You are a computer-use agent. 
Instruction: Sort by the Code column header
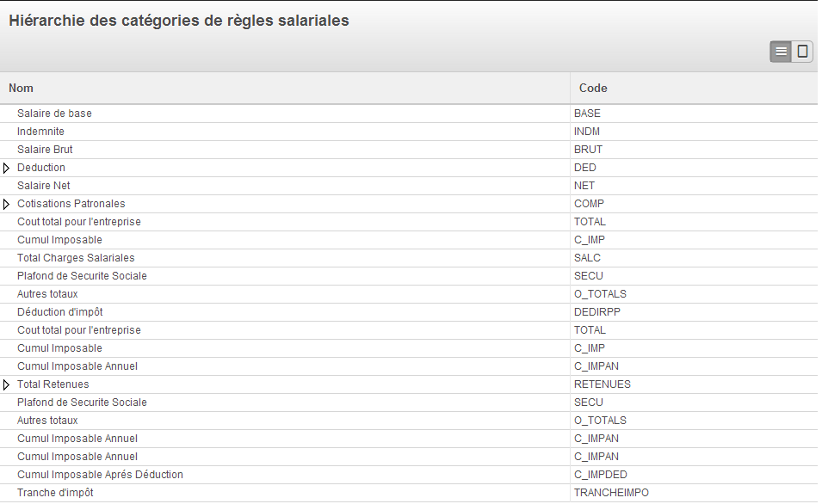click(x=593, y=88)
